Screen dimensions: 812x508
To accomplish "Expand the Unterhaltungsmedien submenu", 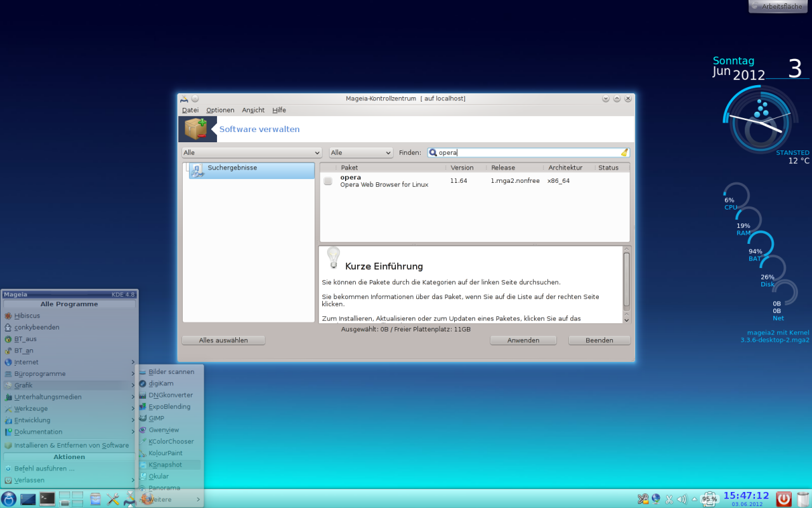I will pyautogui.click(x=69, y=397).
